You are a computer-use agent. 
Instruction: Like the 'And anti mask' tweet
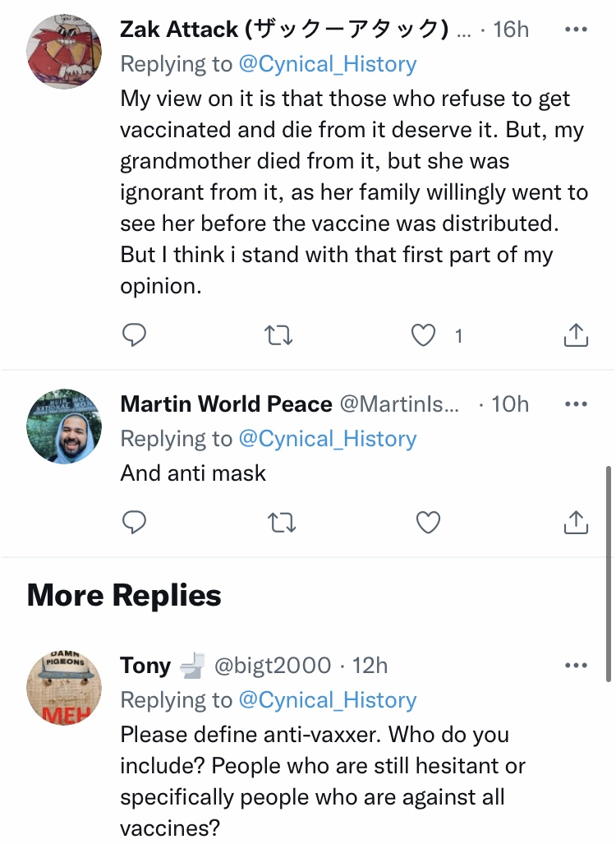(428, 522)
